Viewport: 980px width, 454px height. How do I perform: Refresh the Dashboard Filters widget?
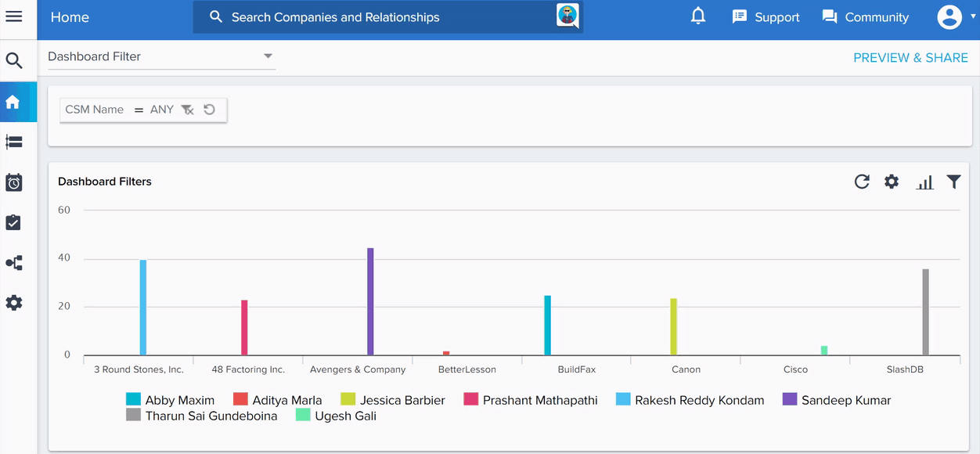tap(862, 182)
